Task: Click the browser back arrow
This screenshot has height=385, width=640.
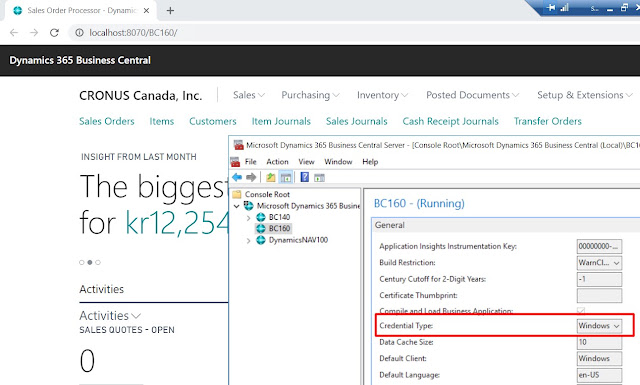Action: click(14, 33)
